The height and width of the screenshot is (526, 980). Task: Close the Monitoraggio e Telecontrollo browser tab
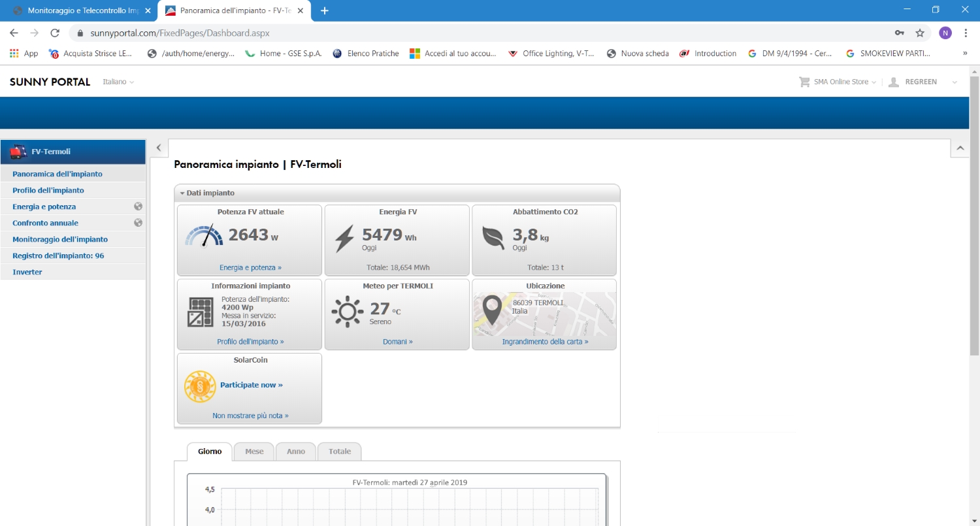point(148,10)
